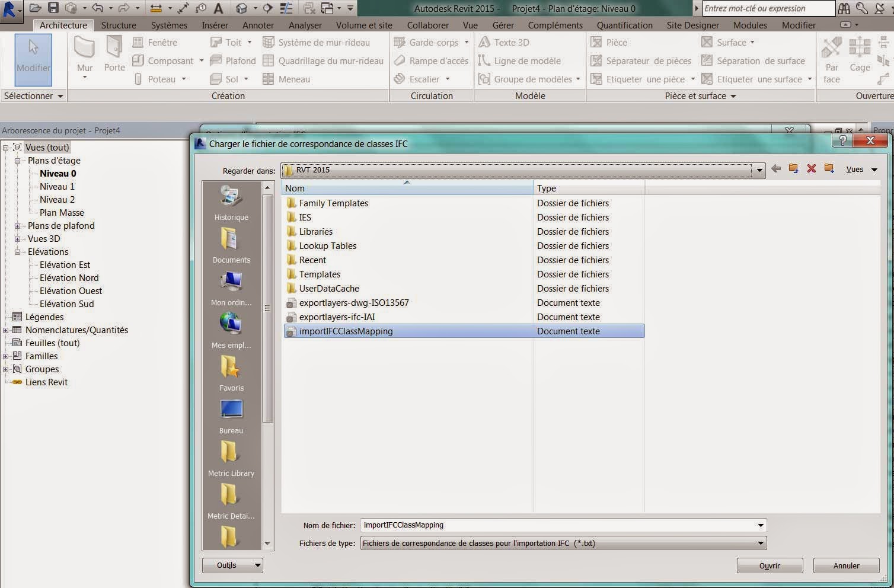894x588 pixels.
Task: Select the Plafond ceiling tool
Action: (232, 61)
